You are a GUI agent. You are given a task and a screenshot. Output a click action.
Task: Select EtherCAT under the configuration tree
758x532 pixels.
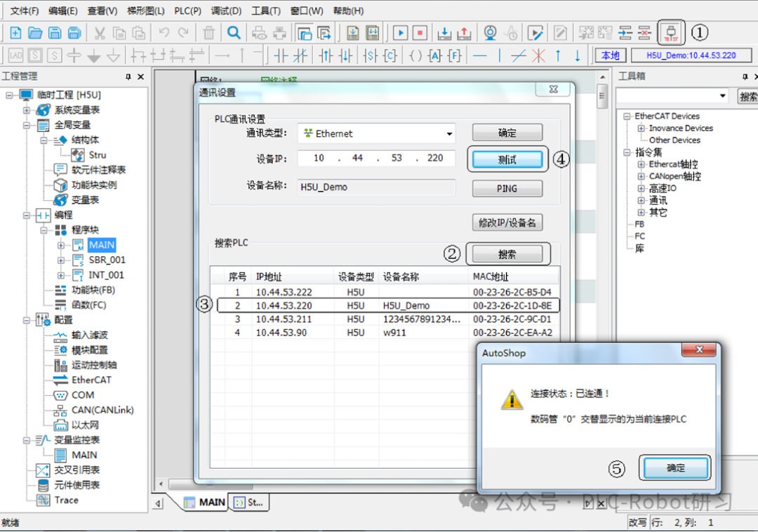click(91, 380)
